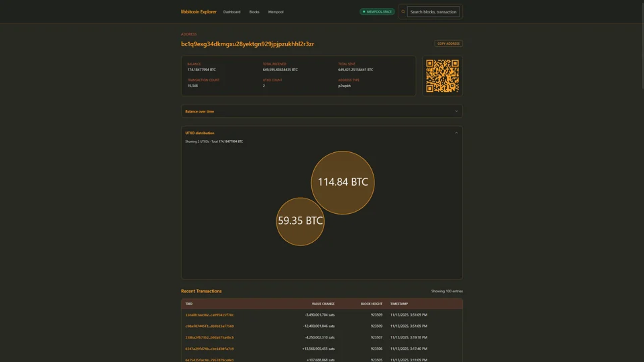Screen dimensions: 644x362
Task: Click the address type p2wpkh
Action: 344,86
